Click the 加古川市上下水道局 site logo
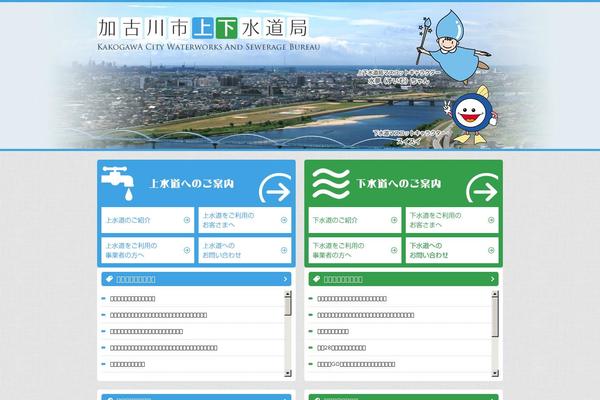 [x=209, y=34]
